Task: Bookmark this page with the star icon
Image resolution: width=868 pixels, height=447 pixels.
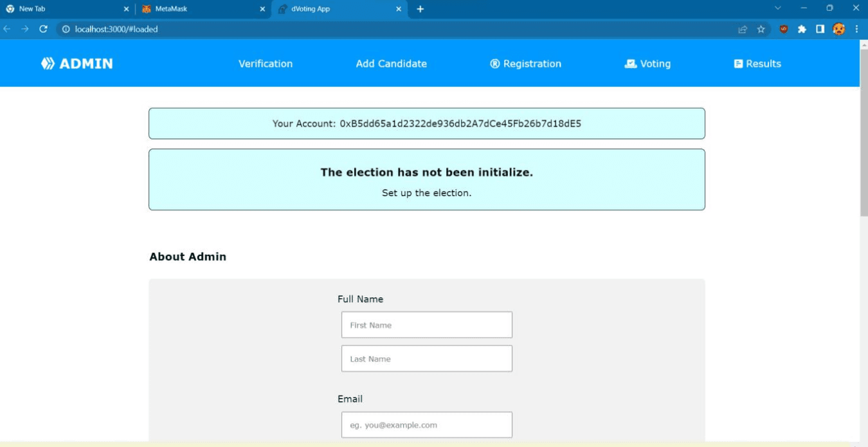Action: (x=761, y=29)
